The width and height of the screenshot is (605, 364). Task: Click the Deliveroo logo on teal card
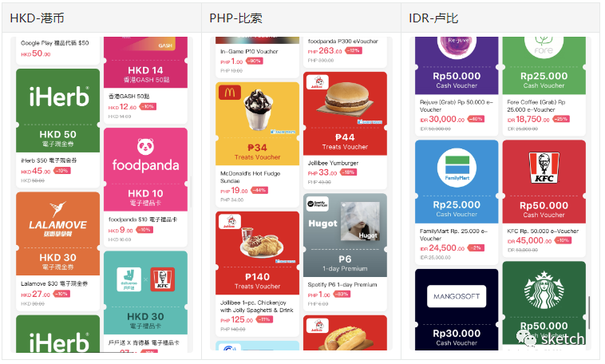(x=129, y=279)
